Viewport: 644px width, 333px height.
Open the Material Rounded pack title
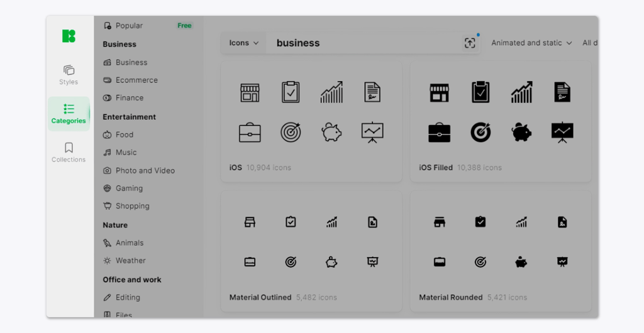[x=450, y=297]
